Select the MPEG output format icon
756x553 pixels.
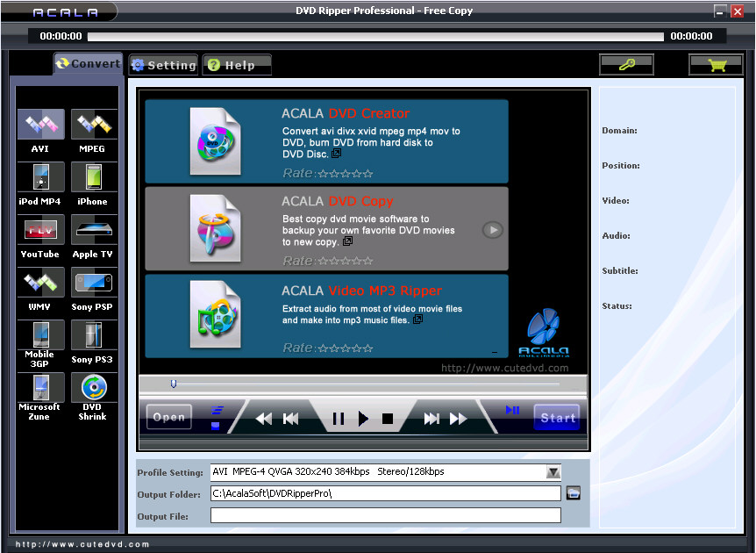pos(94,125)
